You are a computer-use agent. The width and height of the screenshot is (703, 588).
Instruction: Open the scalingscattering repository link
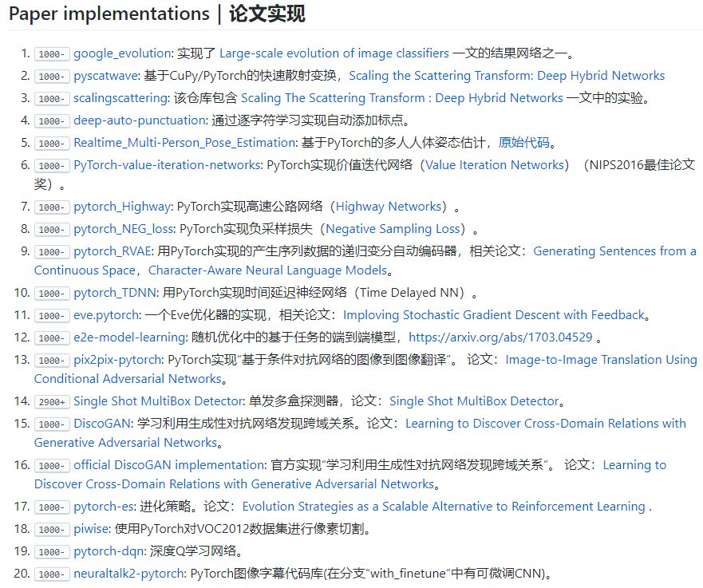click(121, 98)
